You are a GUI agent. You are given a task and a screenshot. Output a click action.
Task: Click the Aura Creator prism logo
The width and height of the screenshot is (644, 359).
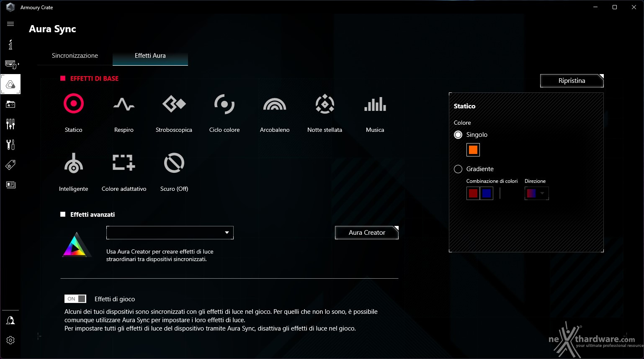(76, 245)
